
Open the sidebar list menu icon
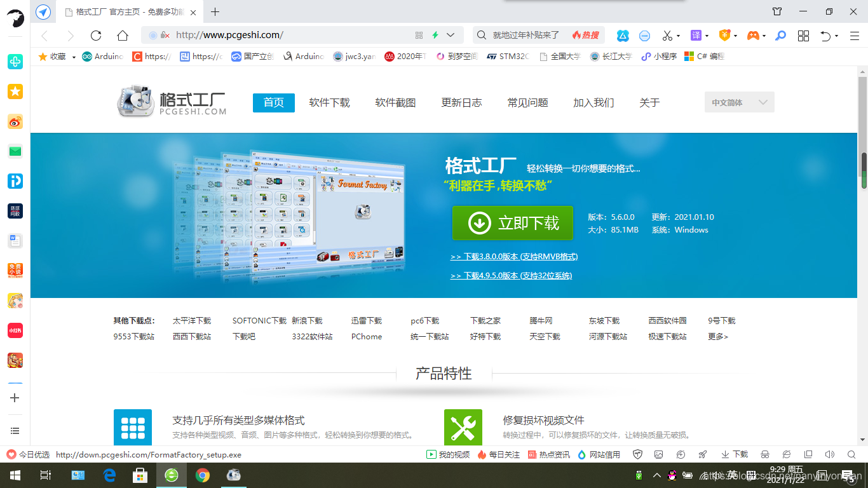coord(15,431)
